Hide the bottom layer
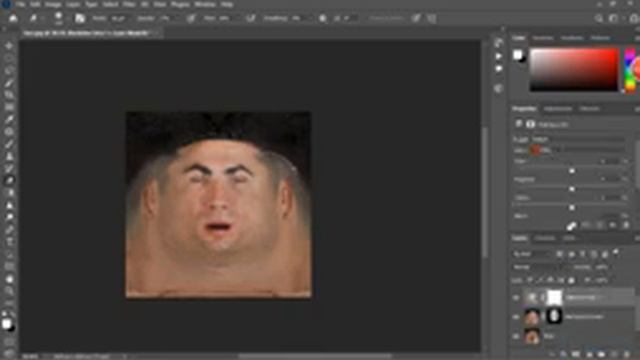This screenshot has width=640, height=360. tap(516, 336)
